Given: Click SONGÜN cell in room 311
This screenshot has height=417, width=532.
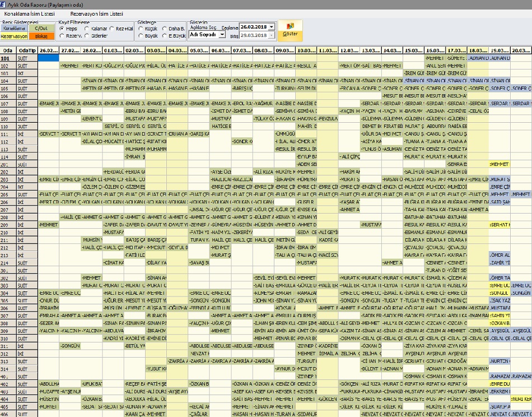Looking at the screenshot, I should 70,346.
